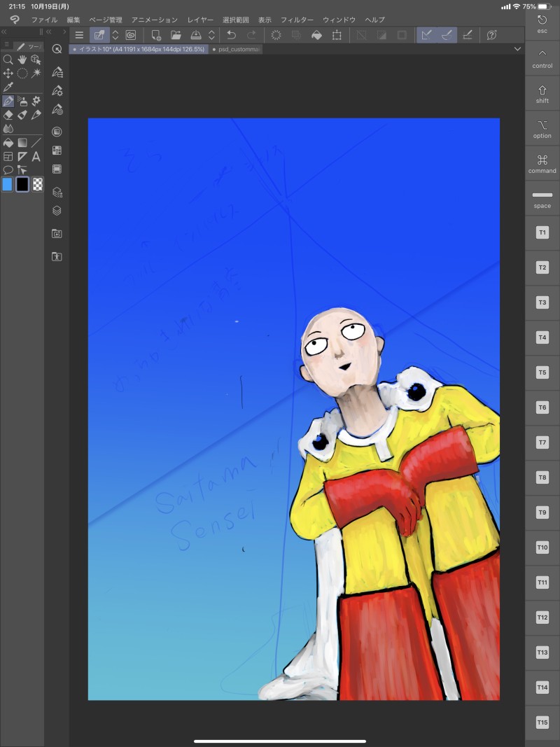Viewport: 560px width, 747px height.
Task: Open the Animation Timeline panel icon
Action: point(57,169)
